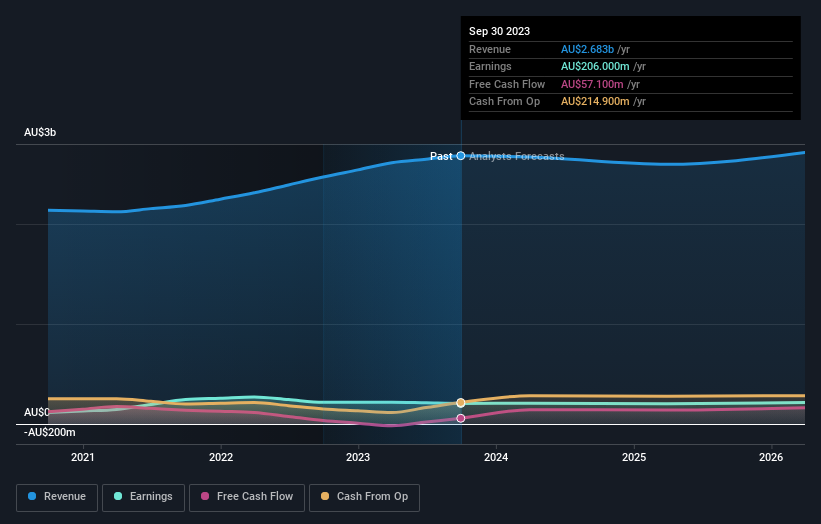821x524 pixels.
Task: Click the Past label on the chart
Action: (441, 156)
